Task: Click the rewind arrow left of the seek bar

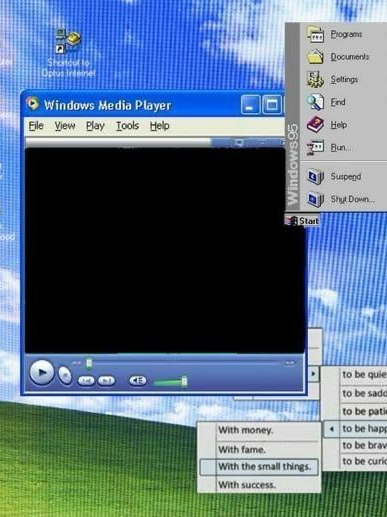Action: 77,363
